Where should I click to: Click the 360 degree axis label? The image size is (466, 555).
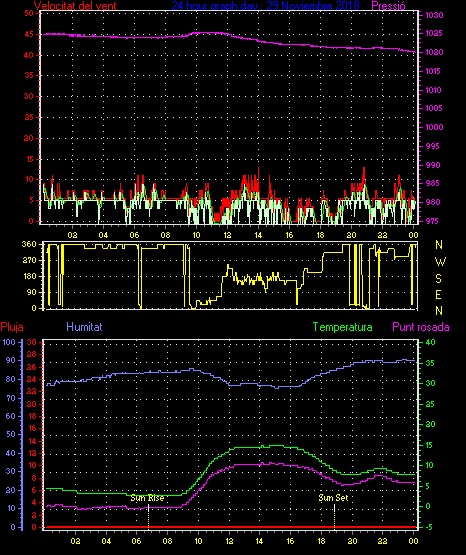(x=29, y=244)
